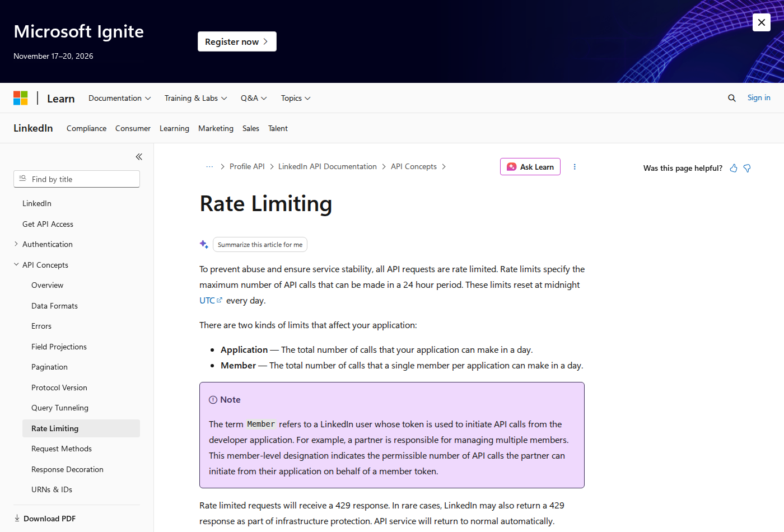Image resolution: width=784 pixels, height=532 pixels.
Task: Open the Talent tab
Action: (x=278, y=128)
